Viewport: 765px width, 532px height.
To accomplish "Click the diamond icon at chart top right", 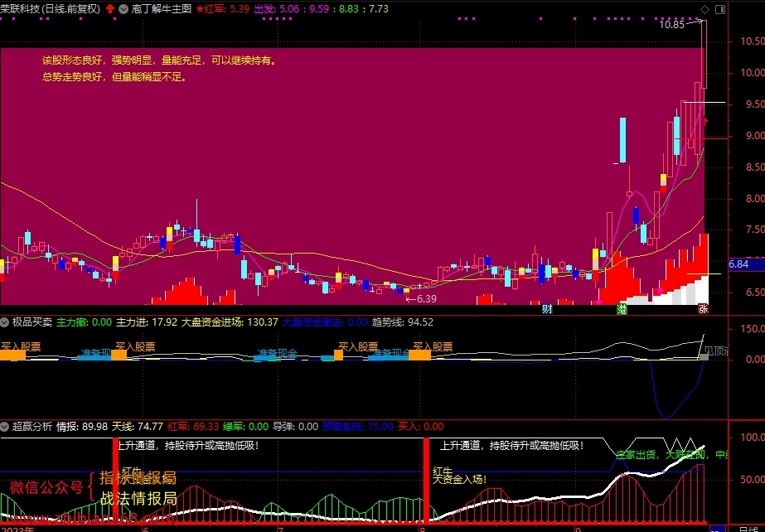I will click(704, 9).
